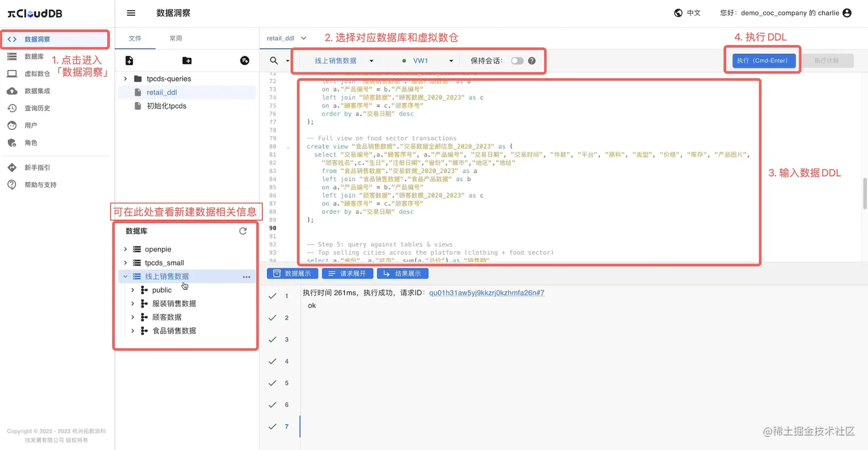868x450 pixels.
Task: Select result row 6
Action: 280,405
